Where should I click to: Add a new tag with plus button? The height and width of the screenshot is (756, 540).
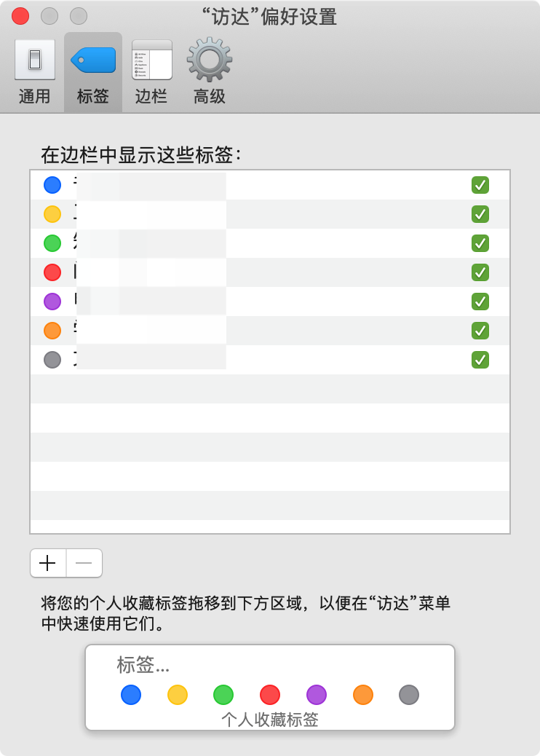(x=48, y=563)
